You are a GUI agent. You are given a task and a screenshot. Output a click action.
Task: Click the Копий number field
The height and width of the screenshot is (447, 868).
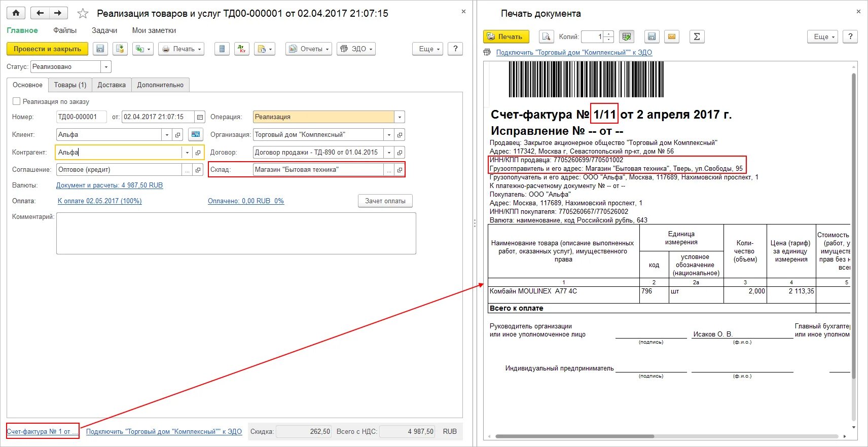pyautogui.click(x=592, y=36)
